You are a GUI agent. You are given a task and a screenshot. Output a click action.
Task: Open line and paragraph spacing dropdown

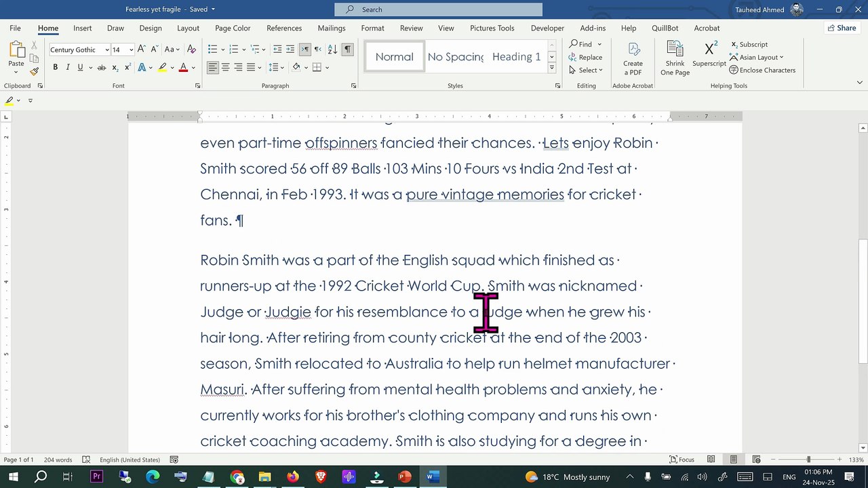276,67
